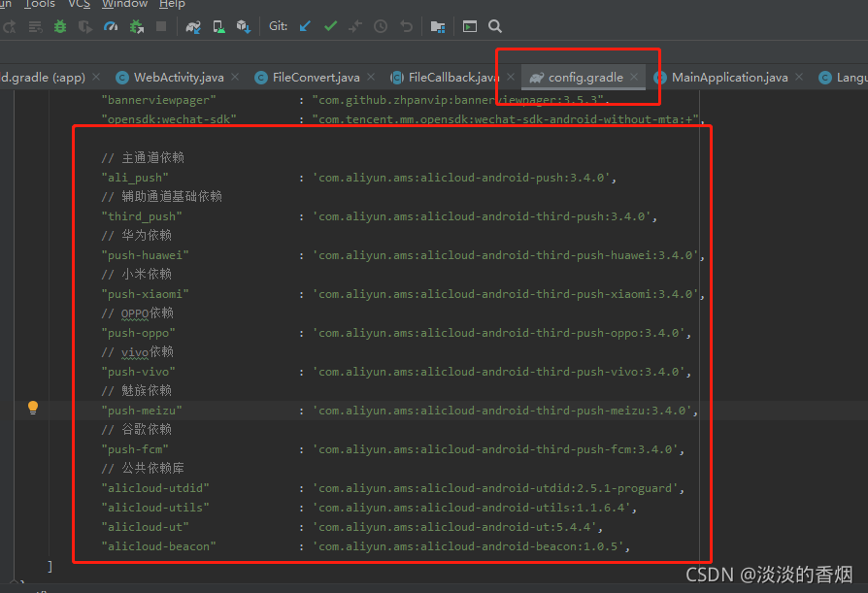The width and height of the screenshot is (868, 593).
Task: Click the Run Anything icon
Action: (469, 26)
